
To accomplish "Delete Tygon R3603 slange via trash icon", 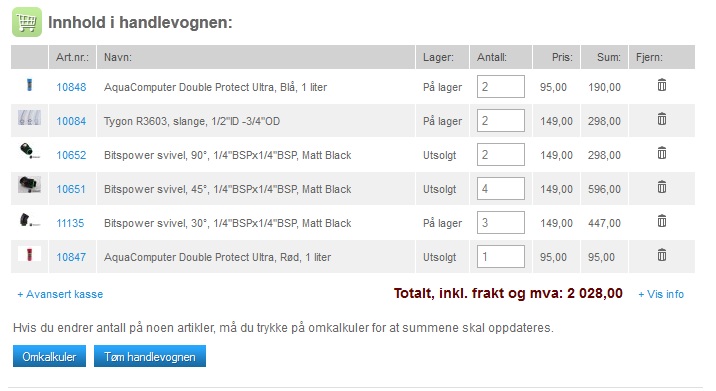I will click(x=662, y=119).
